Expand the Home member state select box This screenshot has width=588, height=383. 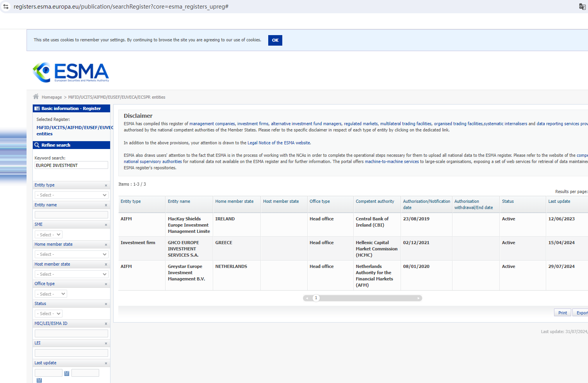tap(71, 254)
